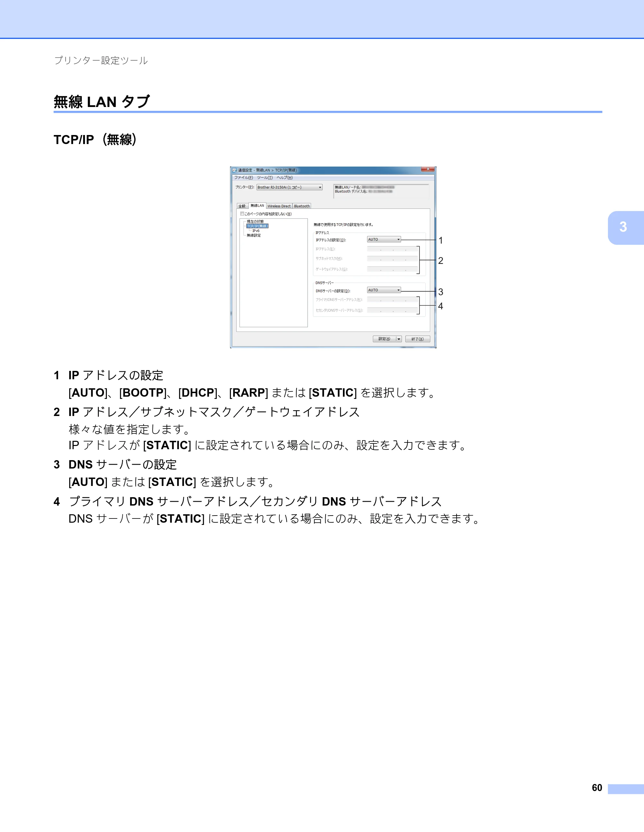Expand the arrow beside the 設定(A) button

tap(399, 339)
